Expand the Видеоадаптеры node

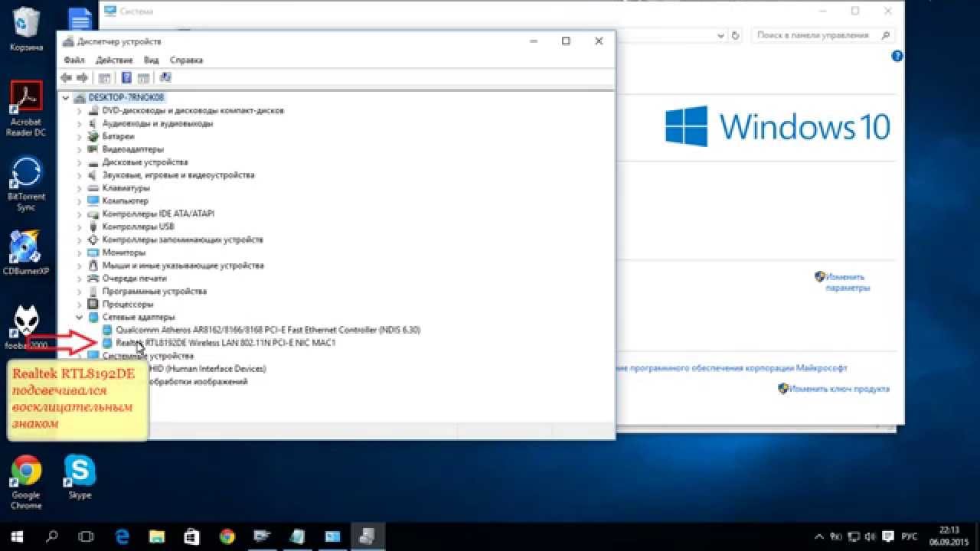coord(79,149)
